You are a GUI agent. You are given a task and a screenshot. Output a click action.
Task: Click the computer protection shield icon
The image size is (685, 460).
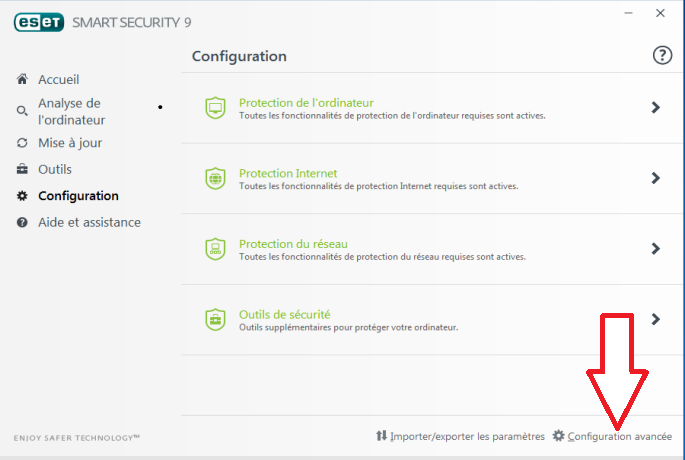pos(215,108)
